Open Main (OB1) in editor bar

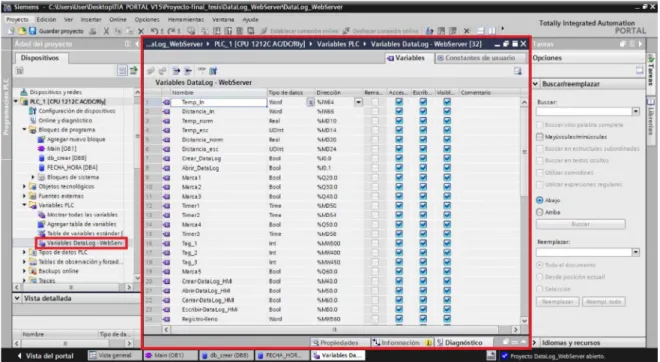[169, 356]
